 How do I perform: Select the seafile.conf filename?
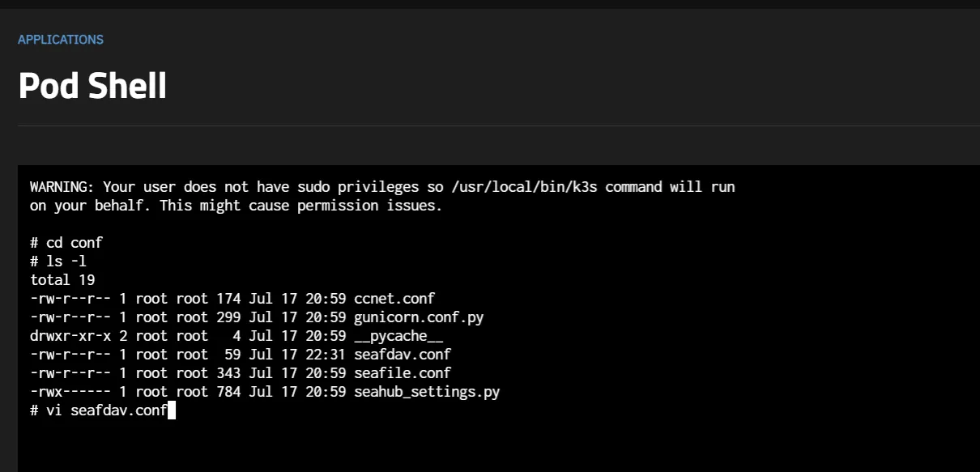(403, 373)
